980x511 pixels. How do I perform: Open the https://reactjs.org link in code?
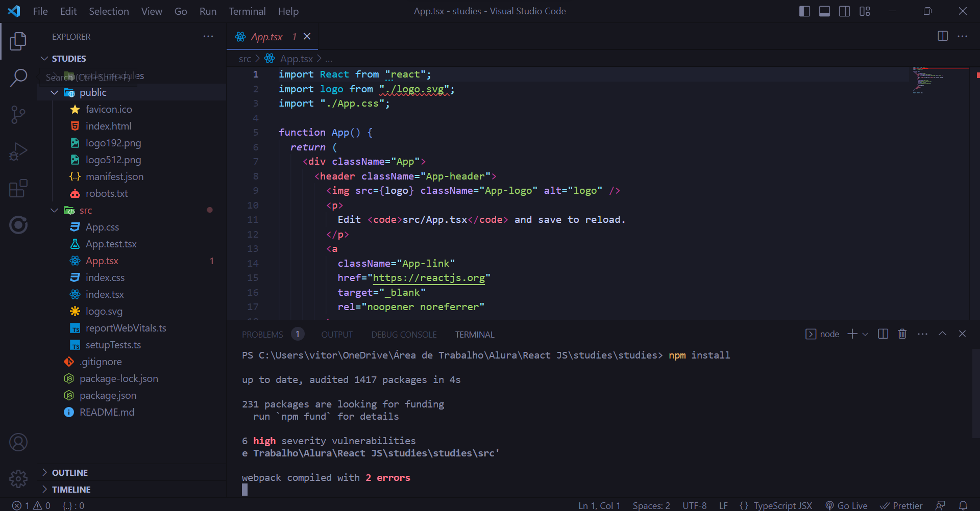click(x=429, y=278)
